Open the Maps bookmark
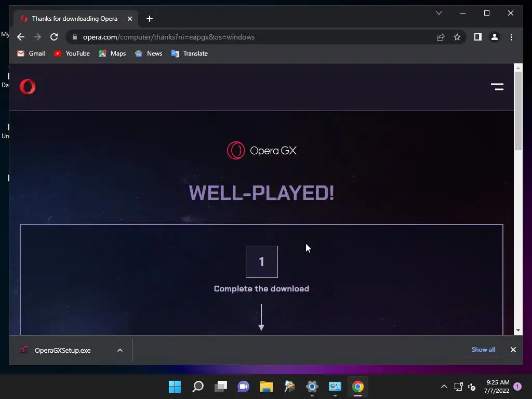The image size is (532, 399). pos(112,54)
